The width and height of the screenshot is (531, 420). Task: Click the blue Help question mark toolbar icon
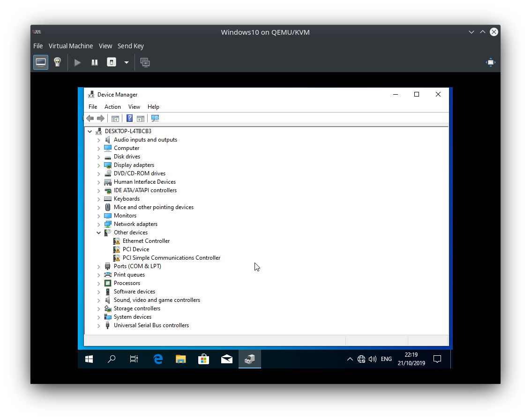[129, 118]
